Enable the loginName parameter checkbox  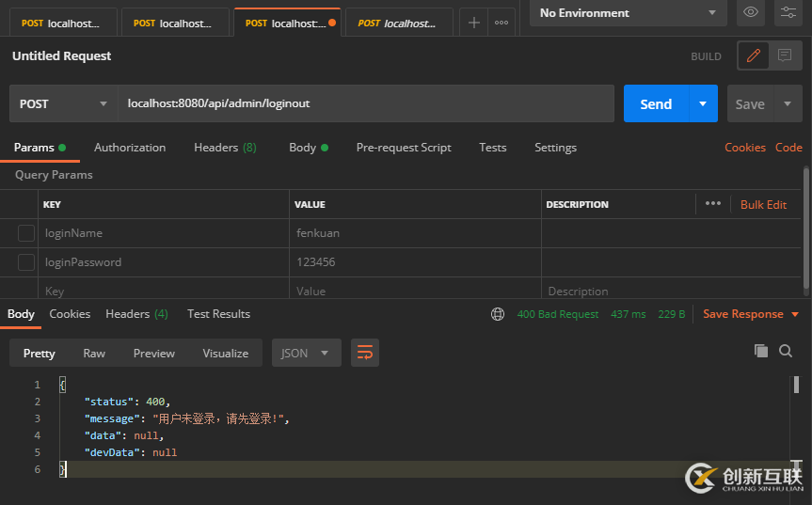click(x=26, y=233)
